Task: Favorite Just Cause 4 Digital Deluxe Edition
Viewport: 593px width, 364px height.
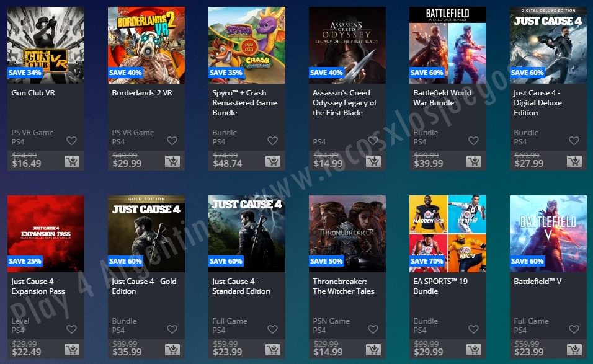Action: pos(574,141)
